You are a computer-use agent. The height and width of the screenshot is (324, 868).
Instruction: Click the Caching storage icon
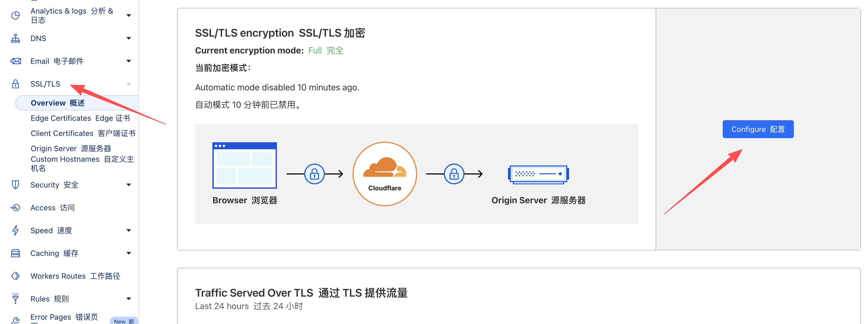click(x=15, y=253)
